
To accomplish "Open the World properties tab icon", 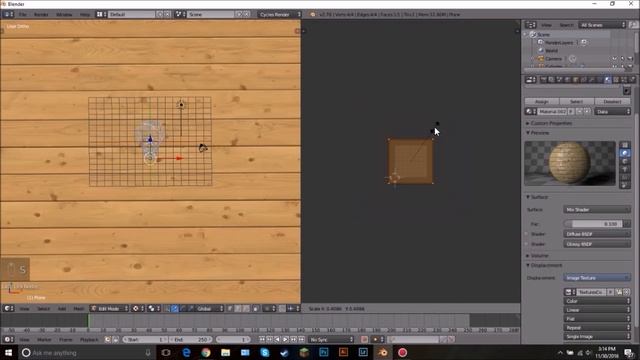I will pyautogui.click(x=568, y=80).
